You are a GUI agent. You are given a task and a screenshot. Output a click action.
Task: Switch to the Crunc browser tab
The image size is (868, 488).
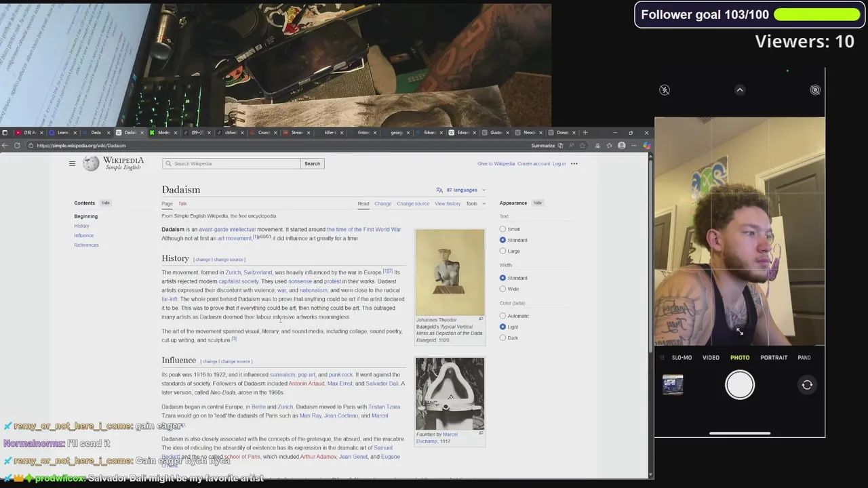pyautogui.click(x=263, y=132)
